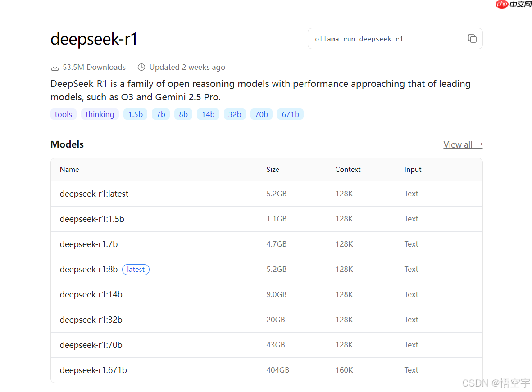The width and height of the screenshot is (532, 392).
Task: Click the latest badge beside deepseek-r1:8b
Action: point(136,270)
